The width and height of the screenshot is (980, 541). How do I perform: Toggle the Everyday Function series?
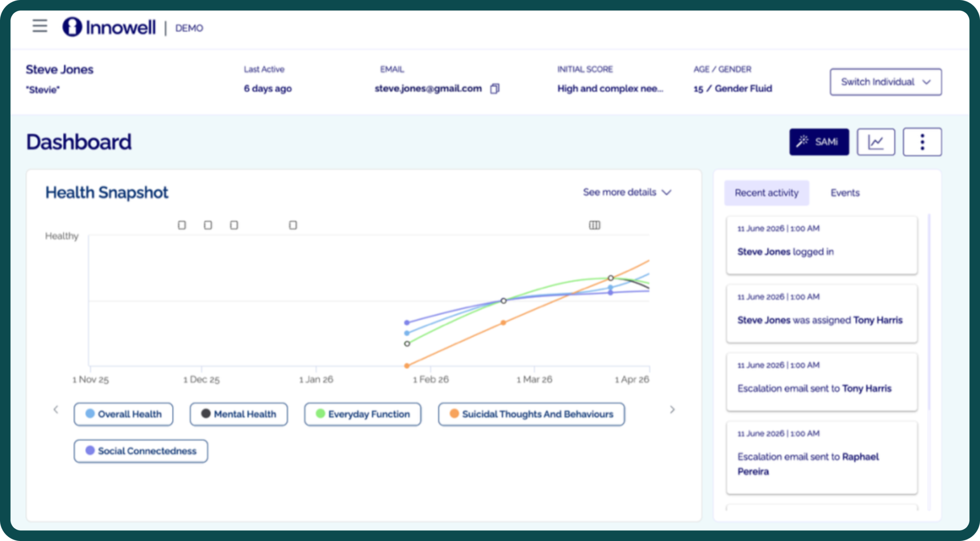point(363,414)
